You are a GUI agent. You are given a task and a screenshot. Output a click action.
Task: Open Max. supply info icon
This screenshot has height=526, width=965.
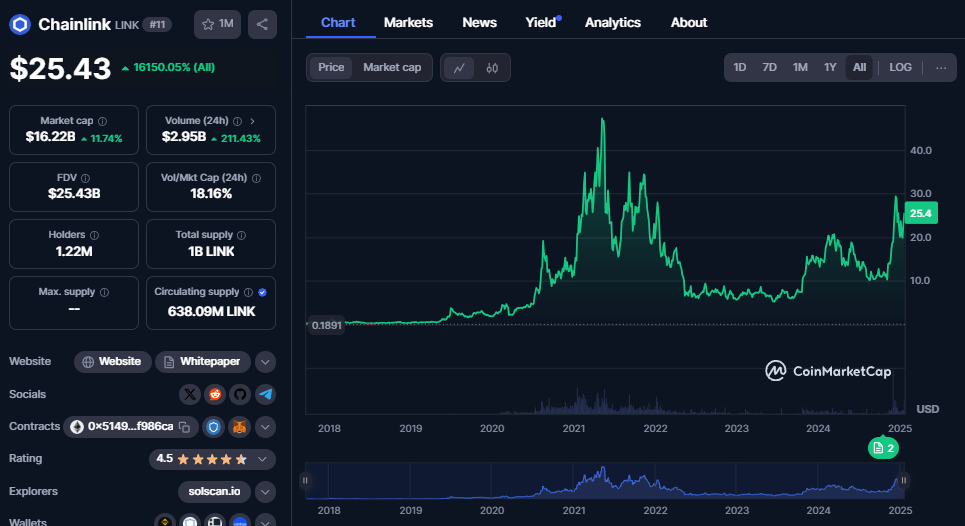[104, 292]
